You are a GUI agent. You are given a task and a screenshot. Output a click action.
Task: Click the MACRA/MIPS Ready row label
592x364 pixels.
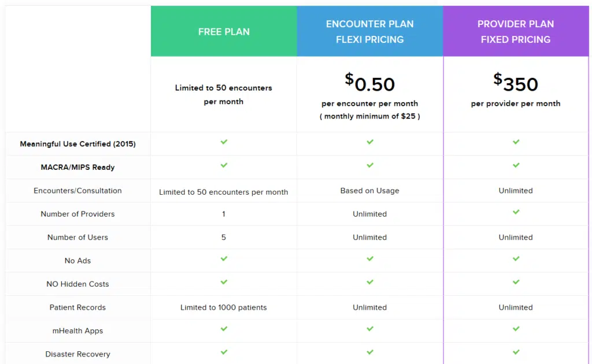[x=77, y=168]
